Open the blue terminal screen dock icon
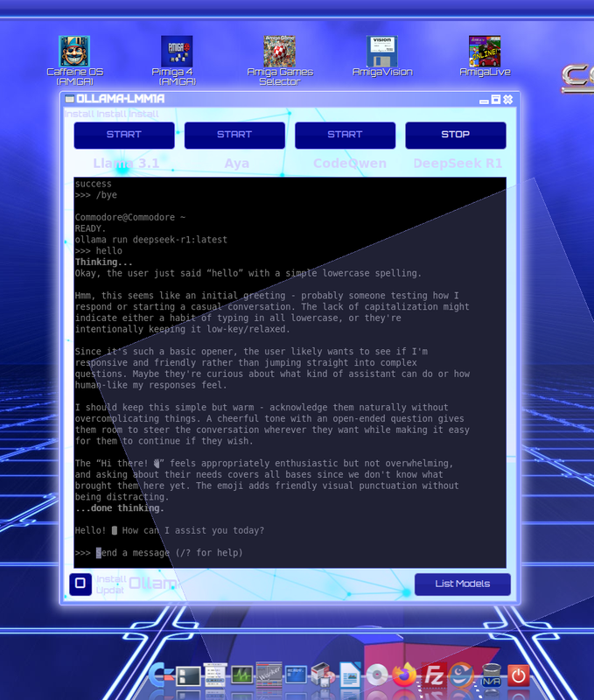The height and width of the screenshot is (700, 594). tap(296, 675)
